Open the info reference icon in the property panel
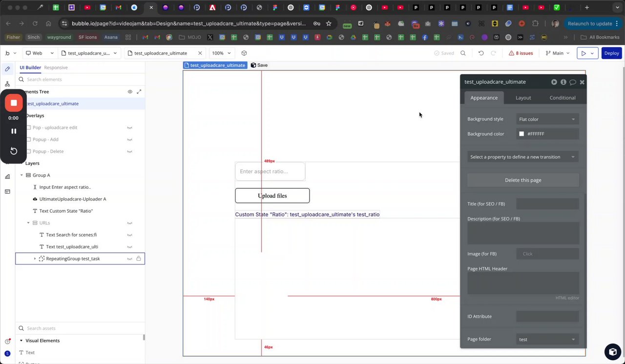The height and width of the screenshot is (364, 625). [563, 82]
